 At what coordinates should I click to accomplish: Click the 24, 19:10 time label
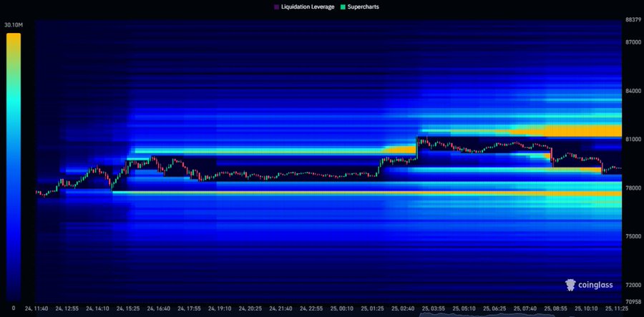220,308
